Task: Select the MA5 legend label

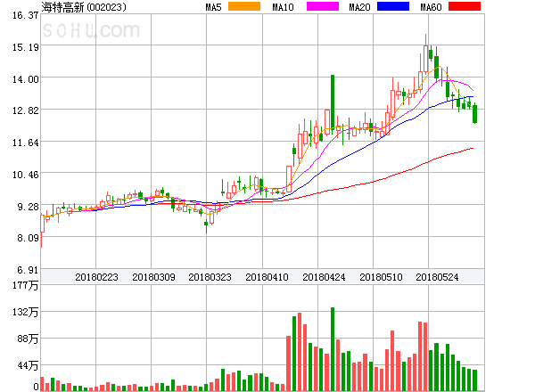Action: [214, 7]
